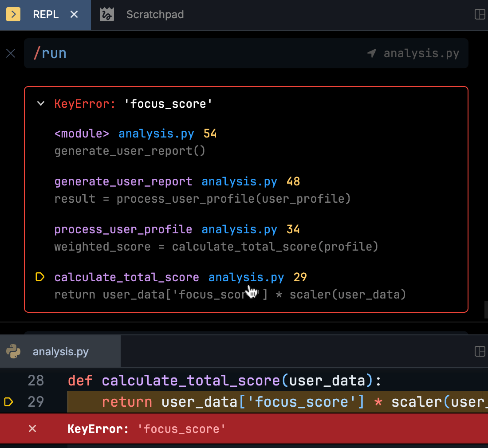Click gutter line number 28
This screenshot has height=448, width=488.
[x=36, y=381]
